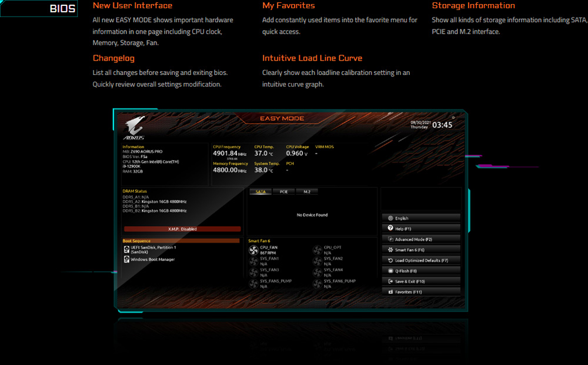This screenshot has height=365, width=588.
Task: Open the English language selector
Action: 421,218
